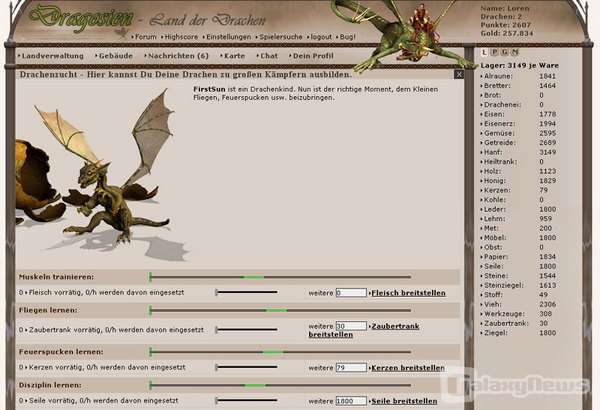Click the 'Leder:' stock row

[518, 209]
